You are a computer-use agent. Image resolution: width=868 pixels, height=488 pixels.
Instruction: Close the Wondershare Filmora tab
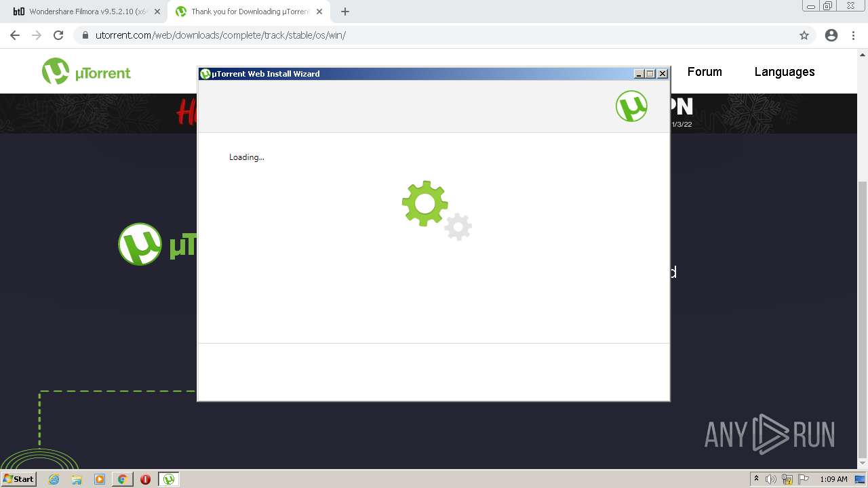[157, 12]
